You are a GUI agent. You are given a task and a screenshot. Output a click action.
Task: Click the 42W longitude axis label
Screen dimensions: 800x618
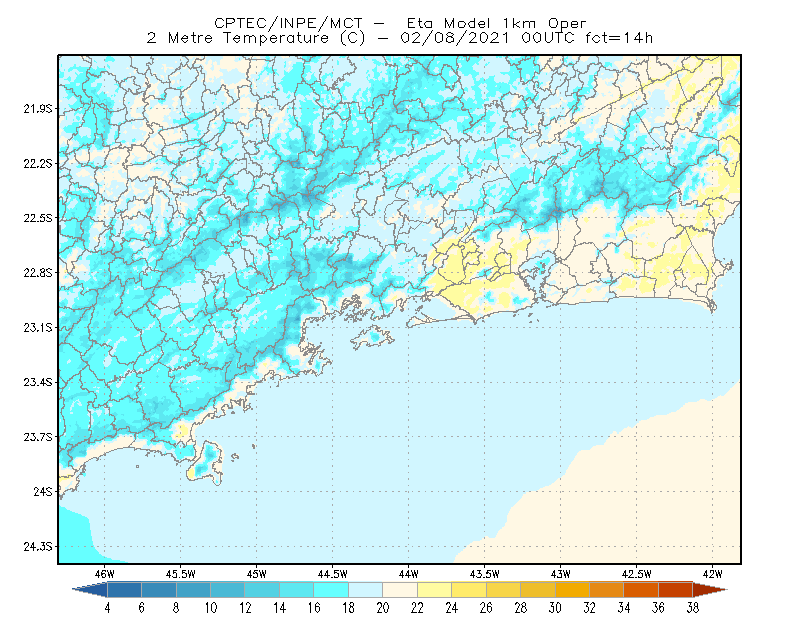pyautogui.click(x=712, y=574)
